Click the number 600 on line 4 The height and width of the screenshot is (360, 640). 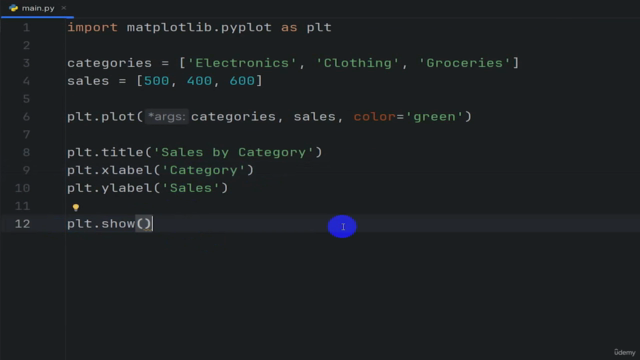point(242,81)
